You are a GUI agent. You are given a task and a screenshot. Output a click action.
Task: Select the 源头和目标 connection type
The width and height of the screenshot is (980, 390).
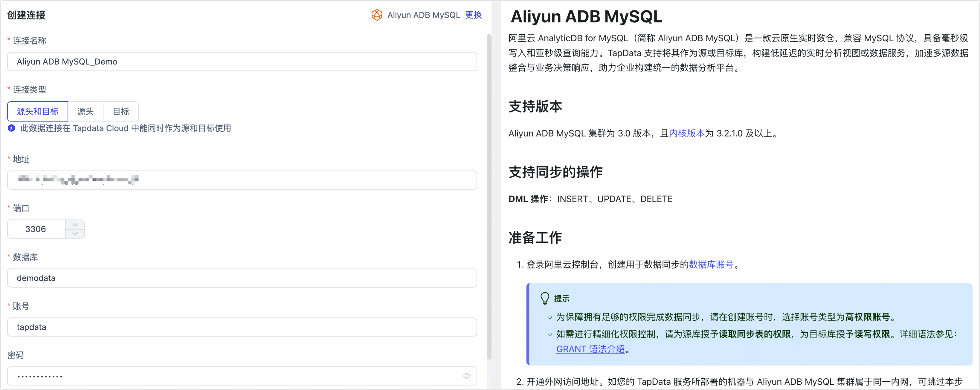[37, 111]
